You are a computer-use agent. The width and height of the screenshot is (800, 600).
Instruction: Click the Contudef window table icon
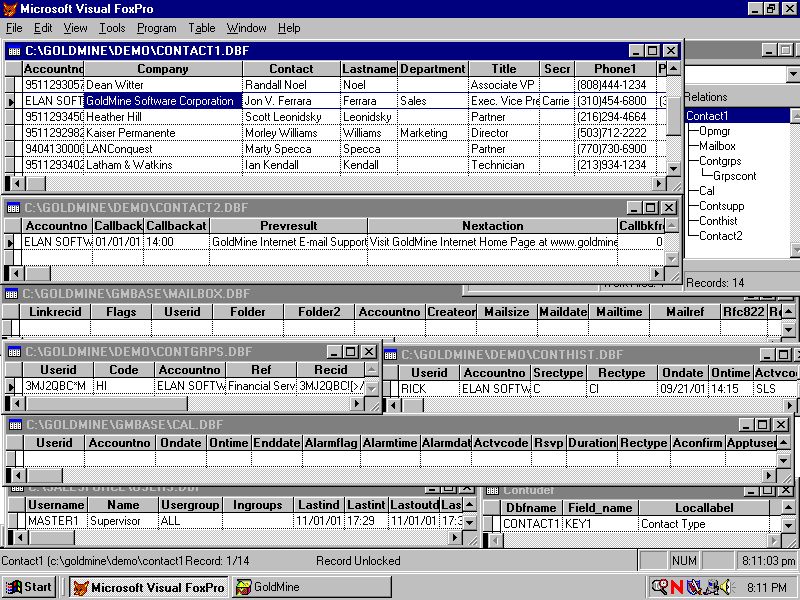[x=492, y=490]
